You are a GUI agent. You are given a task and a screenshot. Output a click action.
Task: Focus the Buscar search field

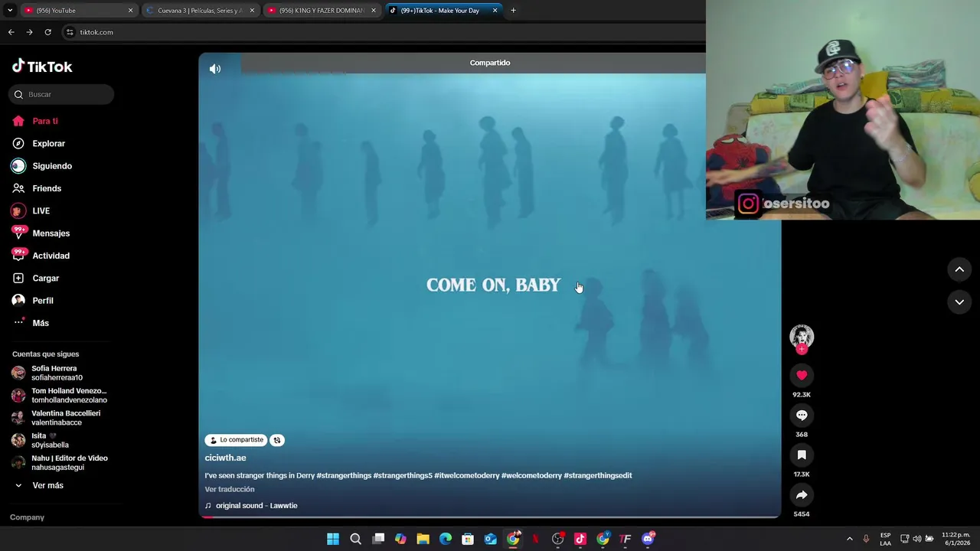pos(62,94)
